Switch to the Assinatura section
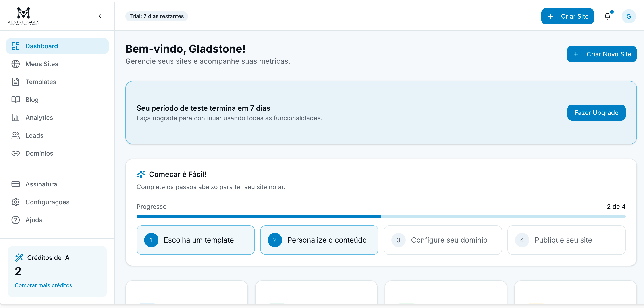644x308 pixels. [41, 184]
